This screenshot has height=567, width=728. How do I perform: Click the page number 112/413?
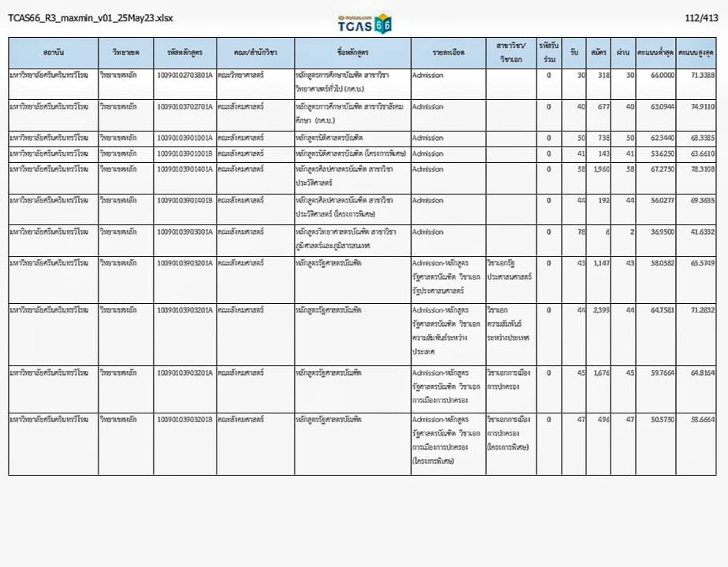pos(701,18)
